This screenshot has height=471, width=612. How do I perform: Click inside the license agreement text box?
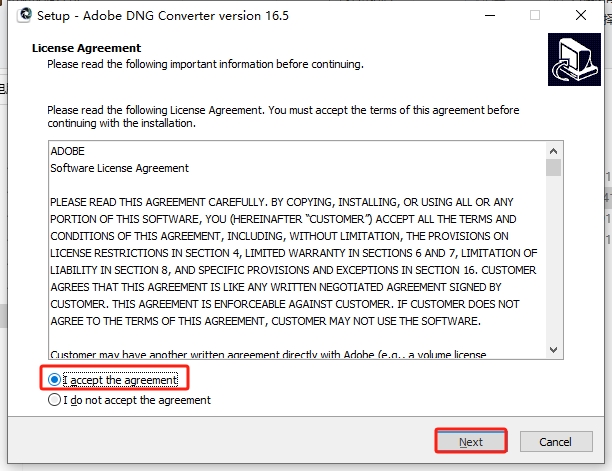(x=297, y=250)
